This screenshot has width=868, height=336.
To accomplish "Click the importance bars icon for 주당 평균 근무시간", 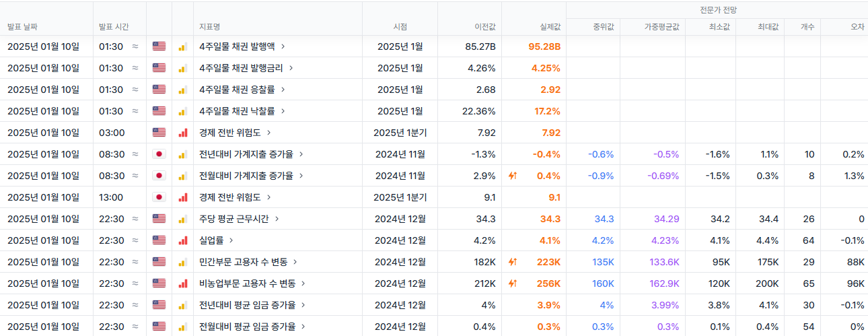I will (x=182, y=219).
